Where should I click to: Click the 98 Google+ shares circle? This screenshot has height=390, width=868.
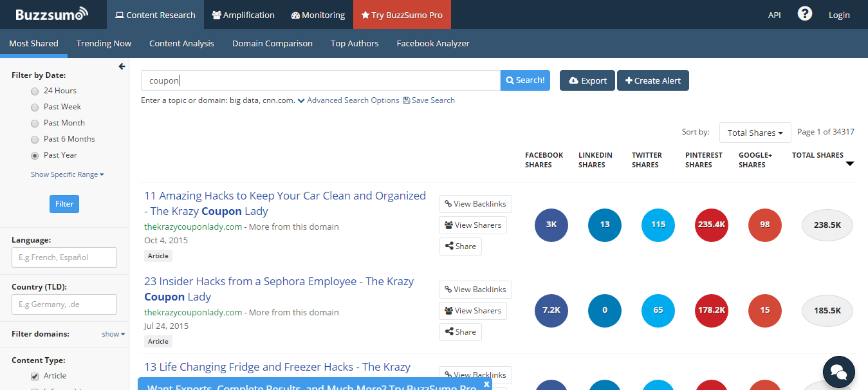(765, 225)
